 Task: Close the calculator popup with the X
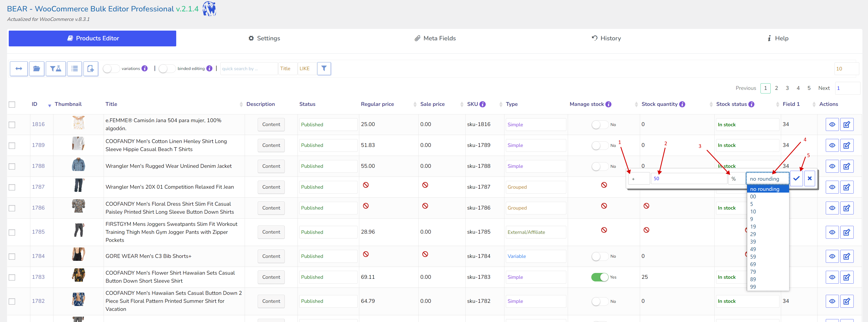(x=809, y=178)
